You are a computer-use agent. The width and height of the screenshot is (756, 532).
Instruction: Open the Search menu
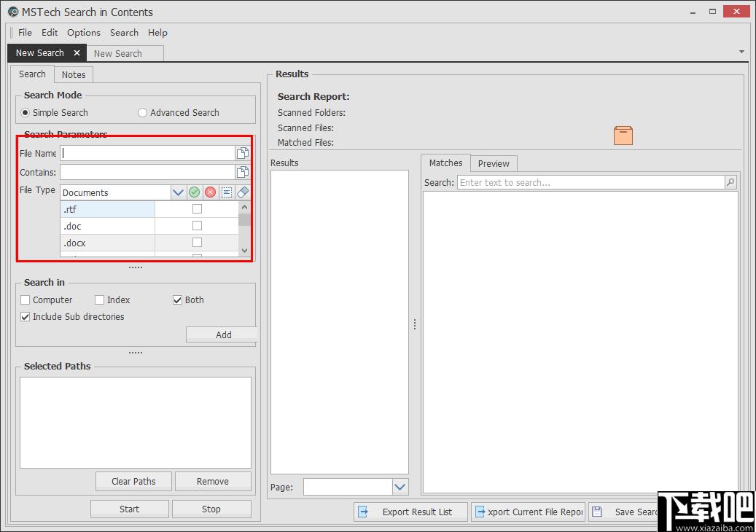click(x=124, y=32)
